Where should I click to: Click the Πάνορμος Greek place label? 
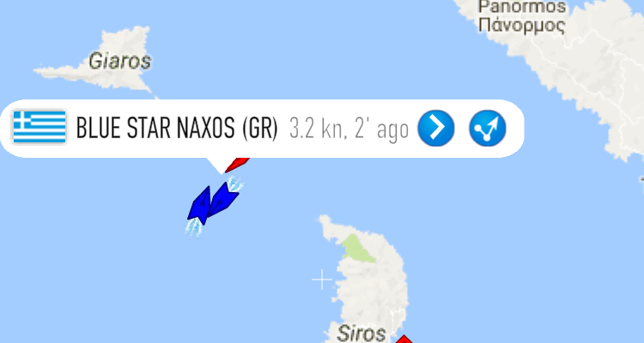[522, 26]
